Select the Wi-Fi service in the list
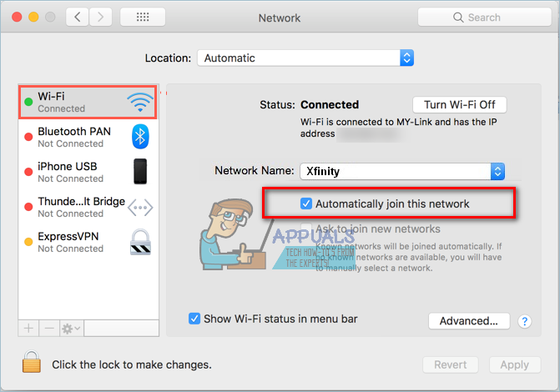Screen dimensions: 560x392 (x=88, y=102)
